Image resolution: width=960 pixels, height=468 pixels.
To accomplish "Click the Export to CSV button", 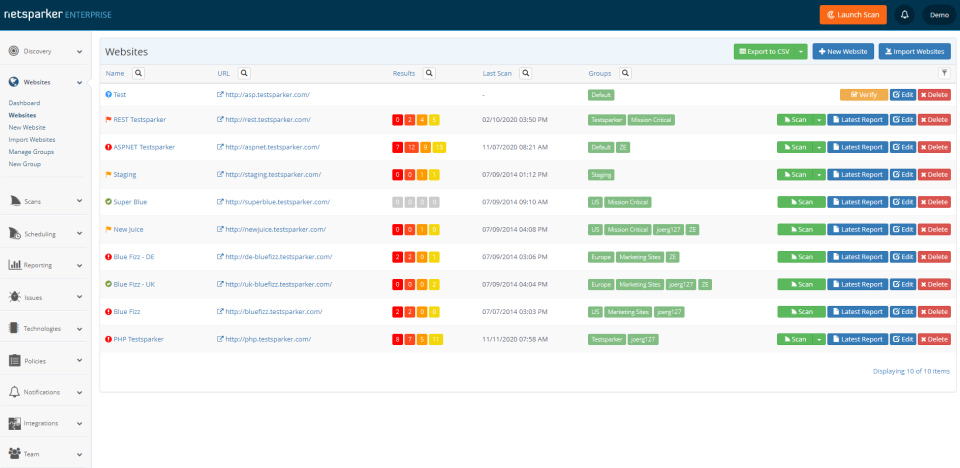I will click(765, 52).
